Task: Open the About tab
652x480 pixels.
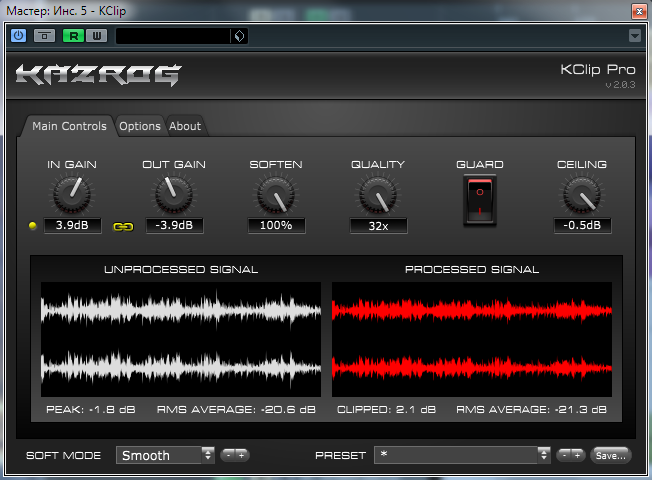Action: [185, 126]
